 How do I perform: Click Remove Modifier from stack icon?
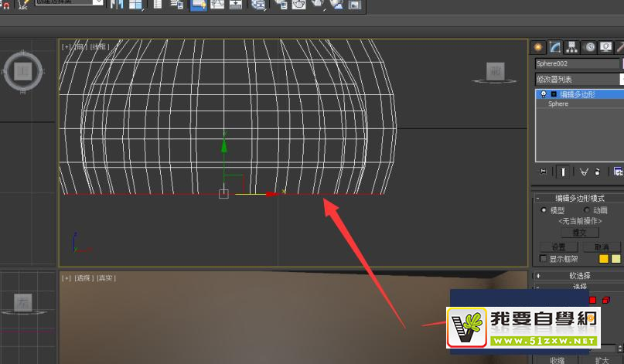click(x=598, y=172)
